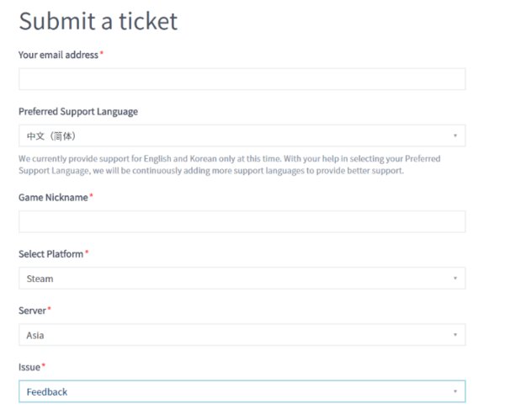Click the Server field label
This screenshot has height=420, width=505.
(x=32, y=311)
